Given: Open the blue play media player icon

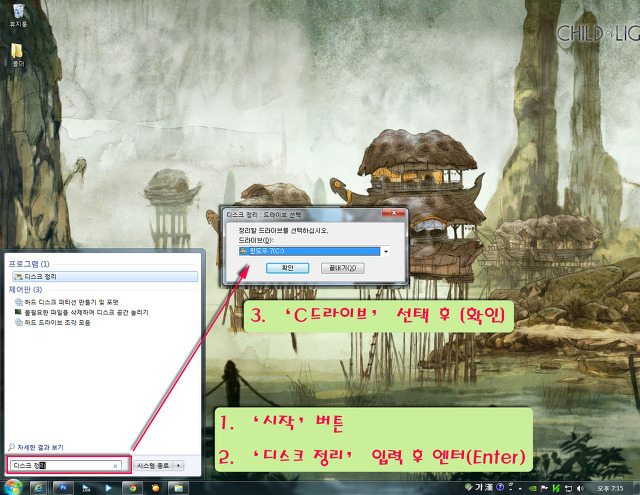Looking at the screenshot, I should [108, 488].
